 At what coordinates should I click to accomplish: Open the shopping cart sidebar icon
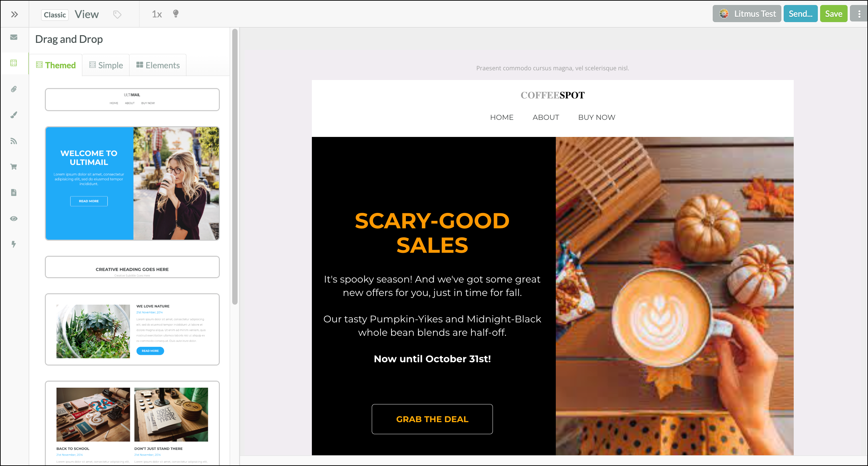coord(14,167)
